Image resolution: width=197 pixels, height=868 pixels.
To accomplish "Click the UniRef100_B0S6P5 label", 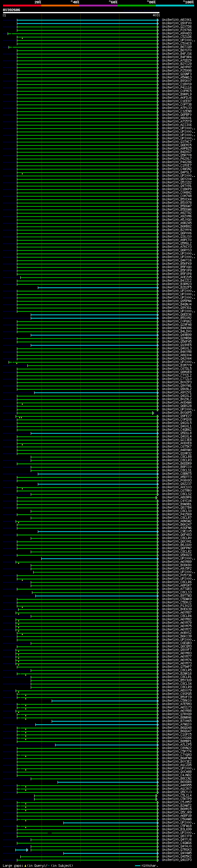I will tap(176, 413).
